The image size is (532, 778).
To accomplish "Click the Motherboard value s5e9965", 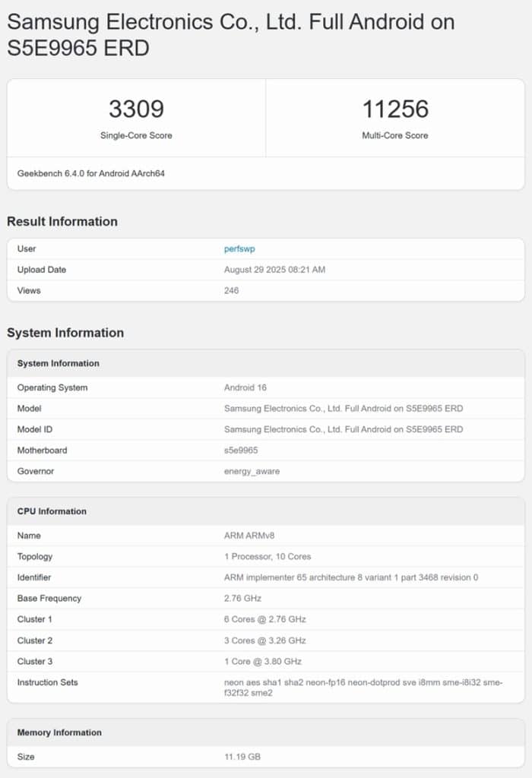I will pyautogui.click(x=242, y=451).
